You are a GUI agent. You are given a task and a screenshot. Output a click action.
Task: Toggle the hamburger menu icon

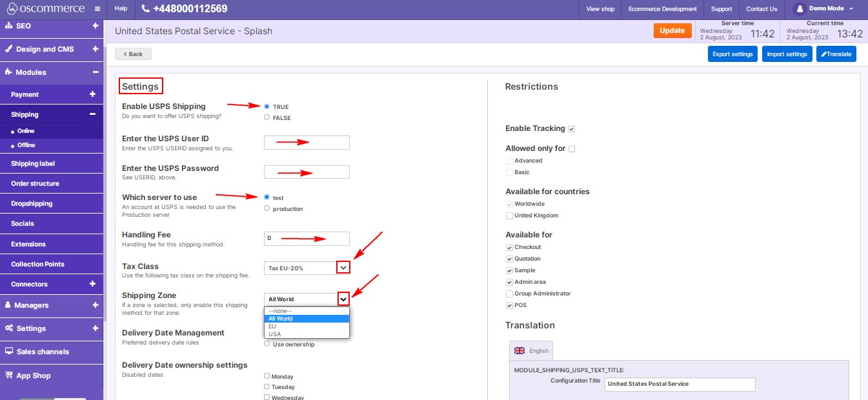(97, 9)
